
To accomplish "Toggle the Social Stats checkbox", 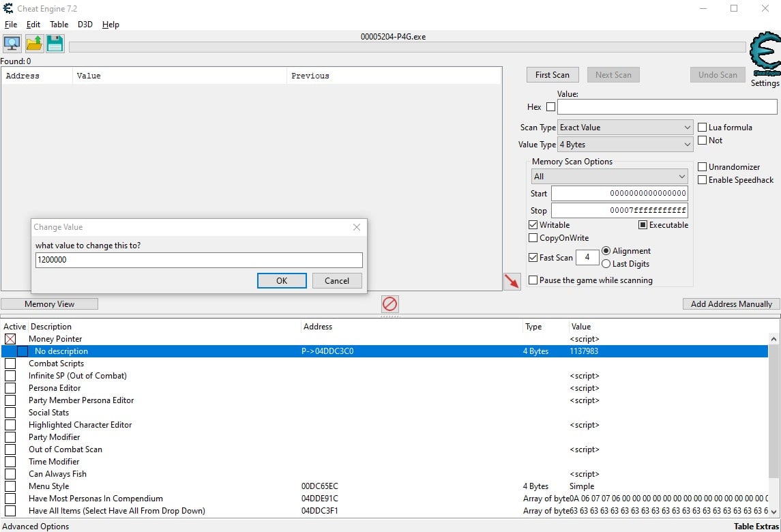I will click(x=10, y=413).
